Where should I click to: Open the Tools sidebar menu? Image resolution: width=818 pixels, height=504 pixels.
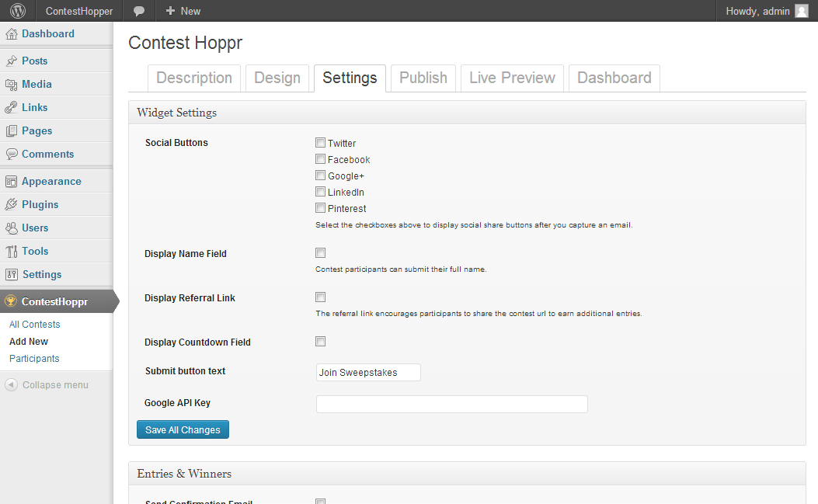click(x=57, y=252)
